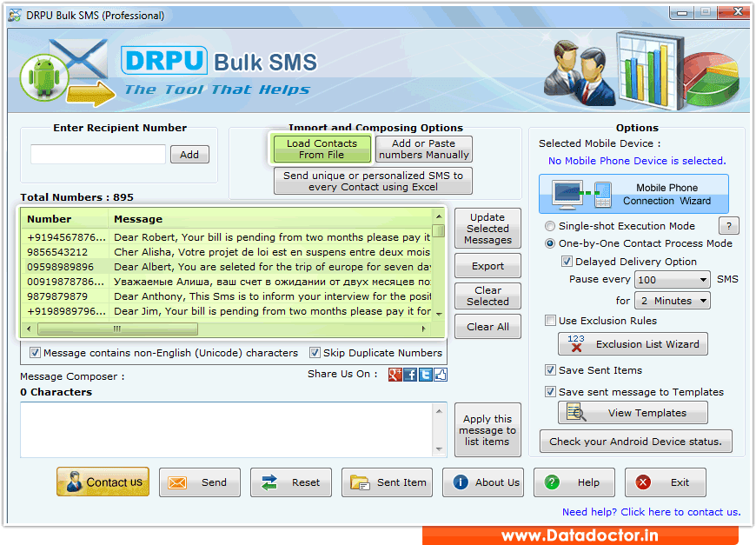This screenshot has width=756, height=545.
Task: Toggle Save Sent Items checkbox
Action: [550, 370]
